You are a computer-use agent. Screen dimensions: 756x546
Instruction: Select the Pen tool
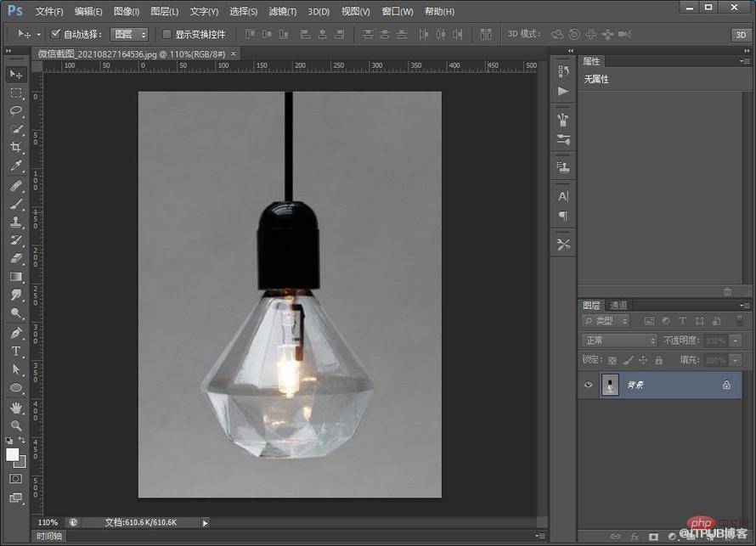click(x=16, y=333)
